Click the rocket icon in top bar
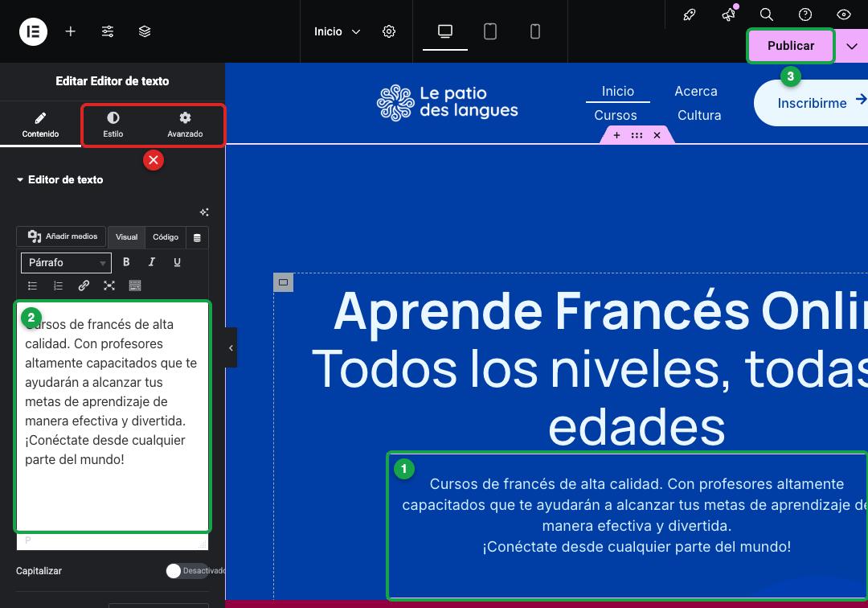The height and width of the screenshot is (608, 868). (x=690, y=14)
